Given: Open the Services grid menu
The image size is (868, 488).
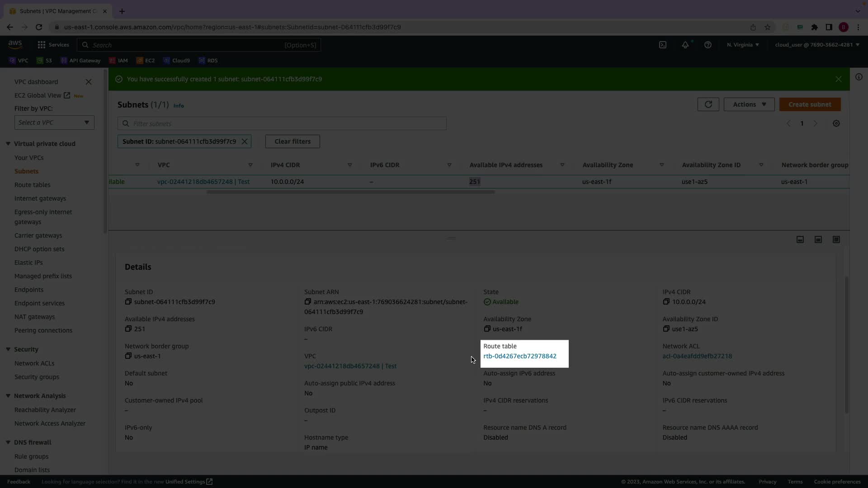Looking at the screenshot, I should click(x=42, y=45).
